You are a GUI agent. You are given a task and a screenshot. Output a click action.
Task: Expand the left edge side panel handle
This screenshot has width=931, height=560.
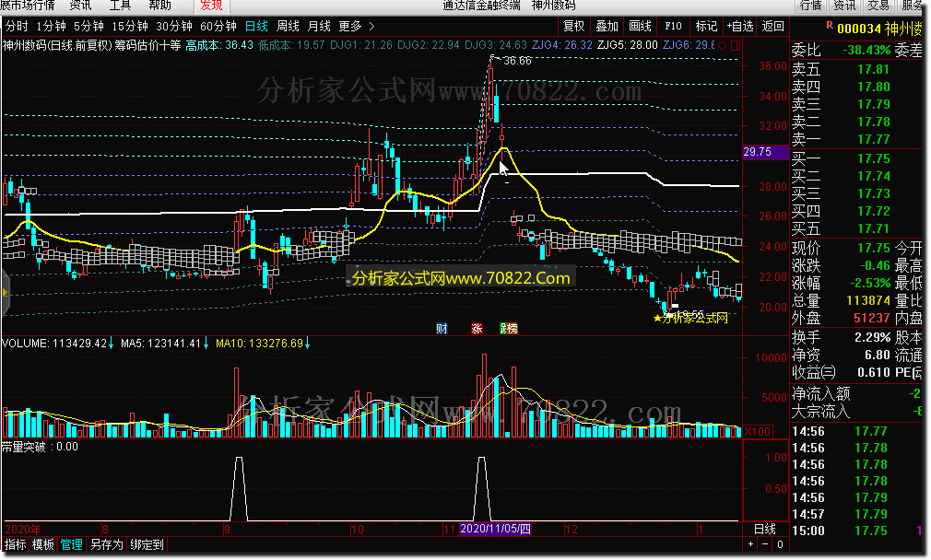point(6,293)
